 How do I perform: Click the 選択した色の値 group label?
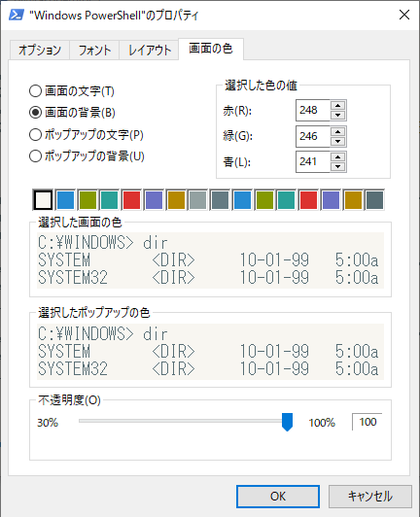pyautogui.click(x=261, y=86)
